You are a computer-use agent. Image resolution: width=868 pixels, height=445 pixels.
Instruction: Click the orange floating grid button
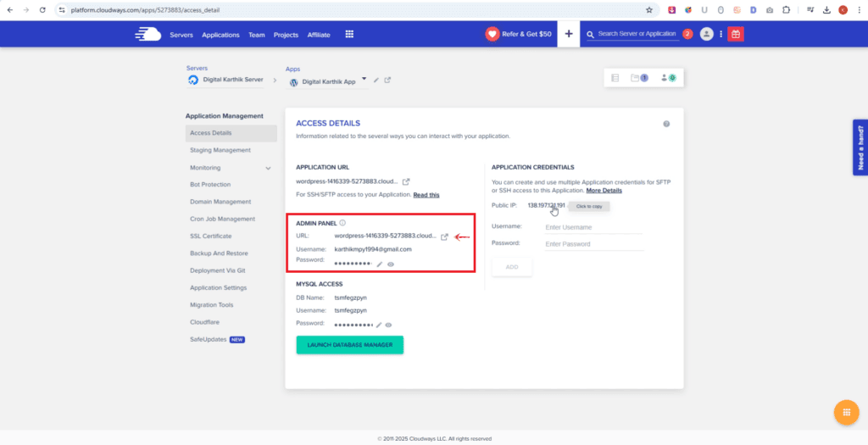click(846, 412)
